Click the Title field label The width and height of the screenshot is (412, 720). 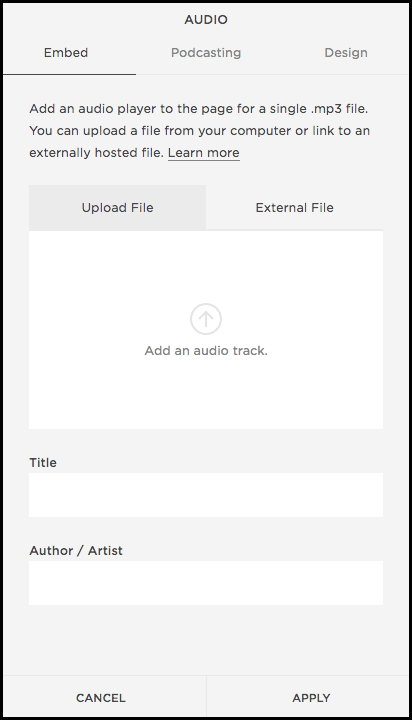pos(43,462)
